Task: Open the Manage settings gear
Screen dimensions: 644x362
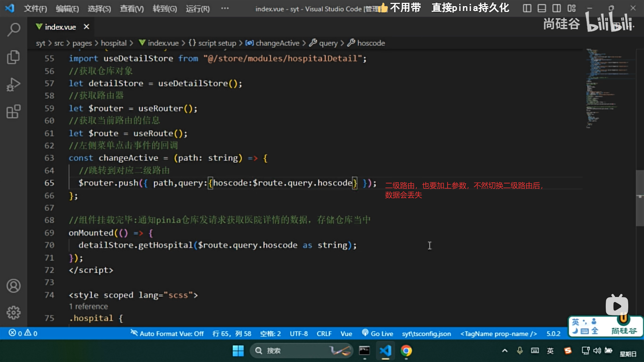Action: [13, 312]
